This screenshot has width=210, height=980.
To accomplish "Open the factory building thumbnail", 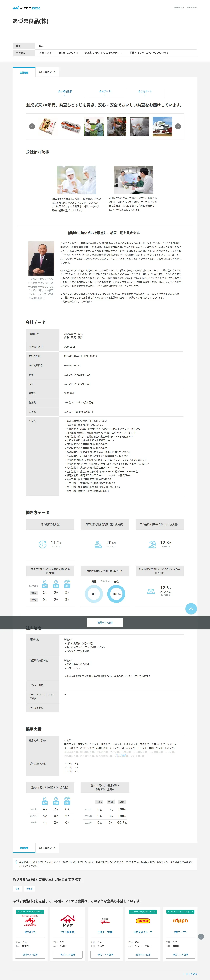I will (x=162, y=126).
